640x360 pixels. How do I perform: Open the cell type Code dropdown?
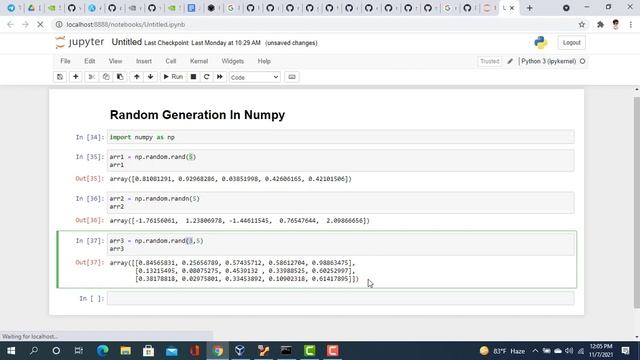pos(254,77)
